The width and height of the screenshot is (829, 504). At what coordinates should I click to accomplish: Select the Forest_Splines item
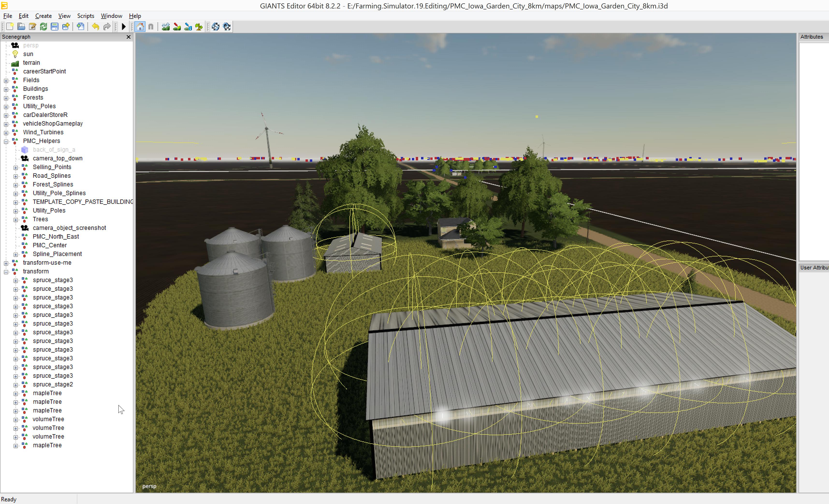click(x=53, y=184)
